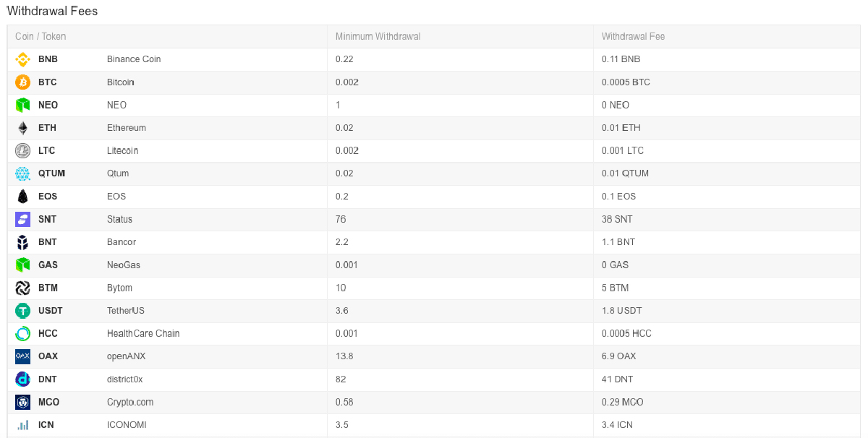Click the green TetherUS logo icon
The image size is (868, 438).
click(23, 311)
